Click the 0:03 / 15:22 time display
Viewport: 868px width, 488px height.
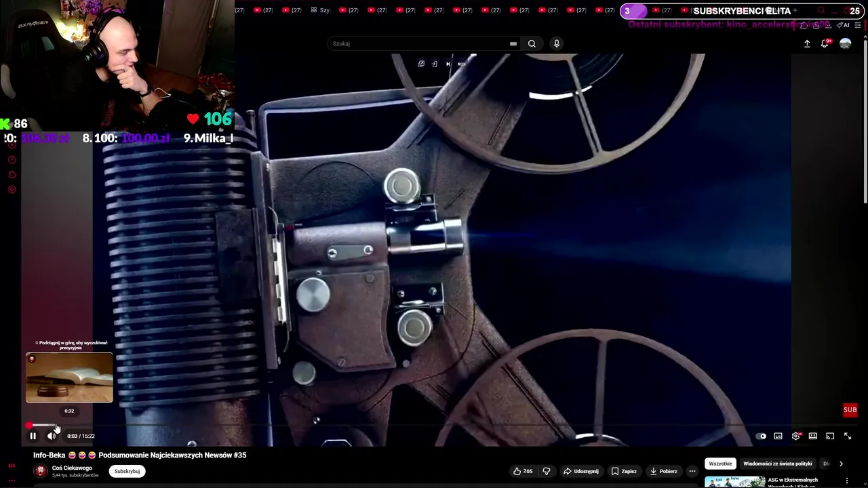pyautogui.click(x=81, y=436)
